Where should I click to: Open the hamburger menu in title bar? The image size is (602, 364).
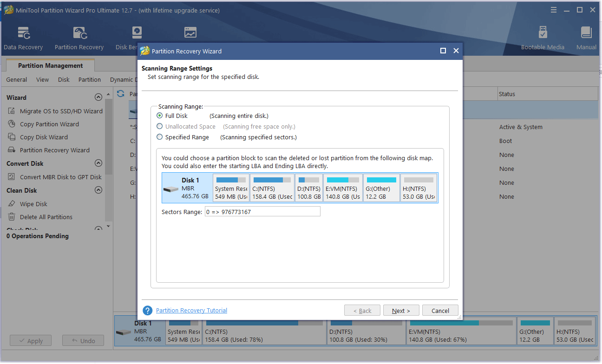(553, 9)
